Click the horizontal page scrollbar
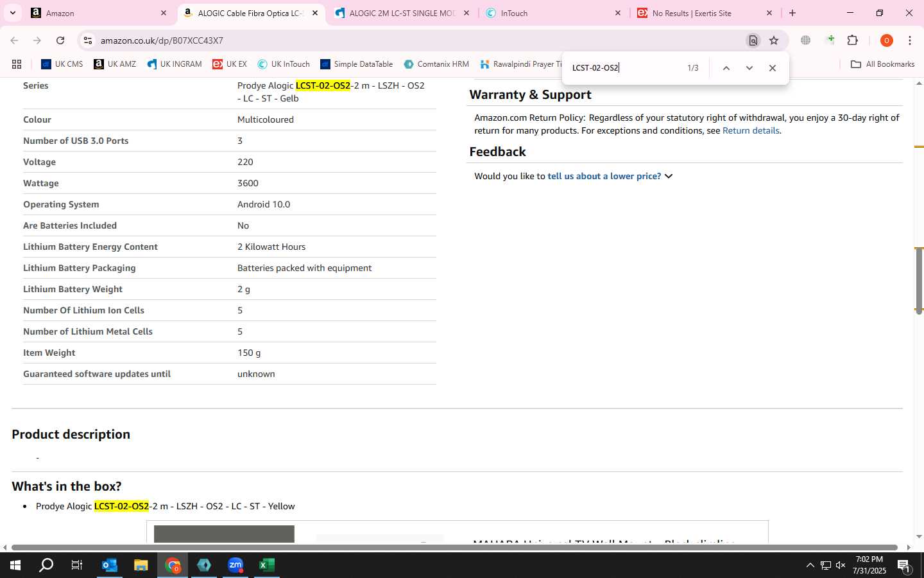The image size is (924, 578). (x=454, y=547)
